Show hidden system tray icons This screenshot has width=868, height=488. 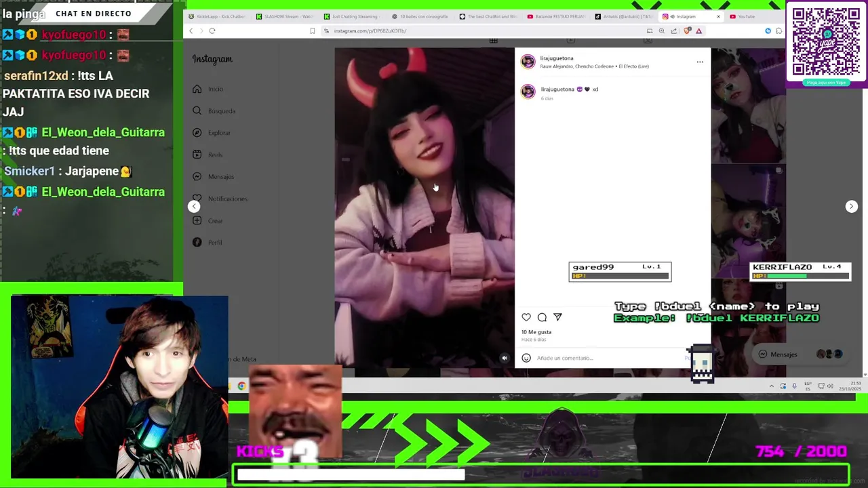click(771, 386)
